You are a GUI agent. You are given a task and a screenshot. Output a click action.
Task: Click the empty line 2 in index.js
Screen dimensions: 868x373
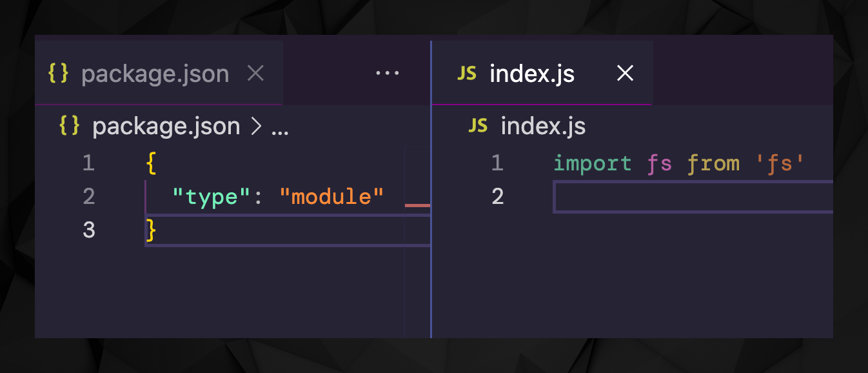coord(690,197)
